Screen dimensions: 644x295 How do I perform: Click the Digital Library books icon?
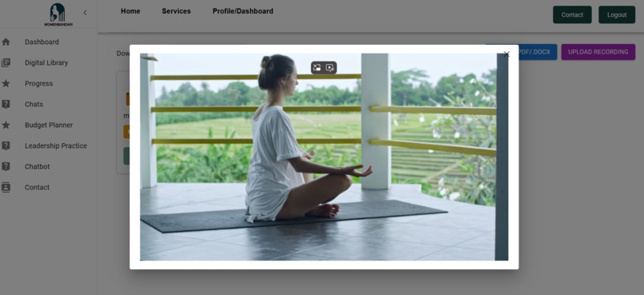pyautogui.click(x=6, y=63)
